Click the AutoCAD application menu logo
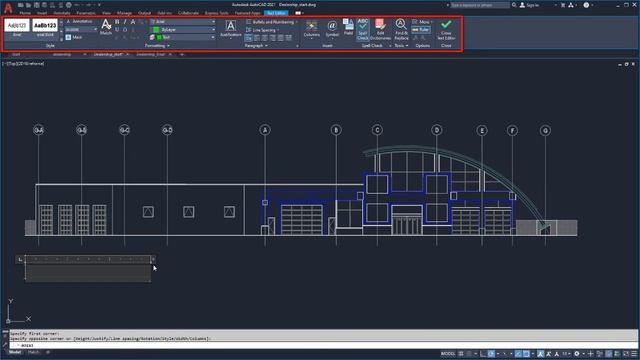The width and height of the screenshot is (640, 360). pyautogui.click(x=8, y=8)
